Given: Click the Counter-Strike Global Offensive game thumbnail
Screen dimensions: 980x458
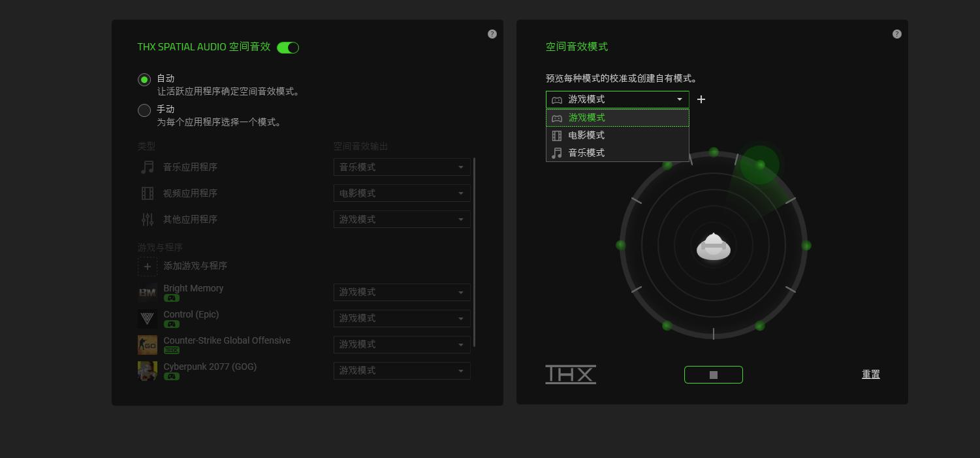Looking at the screenshot, I should (x=148, y=344).
